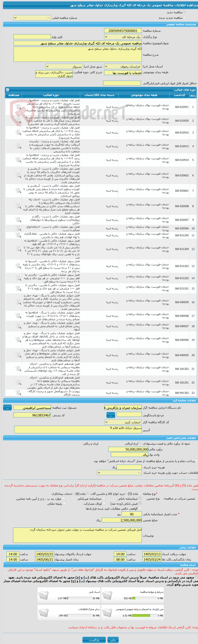Viewport: 198px width, 644px height.
Task: Click ellipsis button beside مرجع پاسخگویی
Action: 111,415
